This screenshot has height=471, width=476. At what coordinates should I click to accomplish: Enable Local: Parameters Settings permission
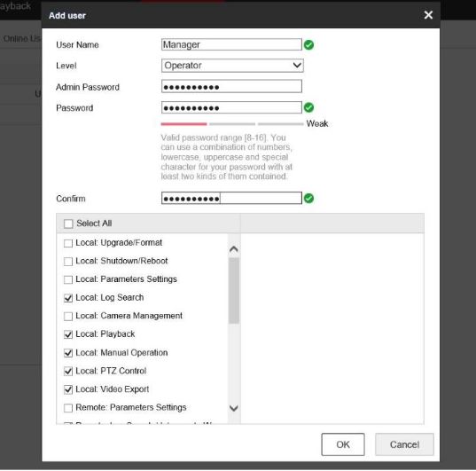[68, 279]
